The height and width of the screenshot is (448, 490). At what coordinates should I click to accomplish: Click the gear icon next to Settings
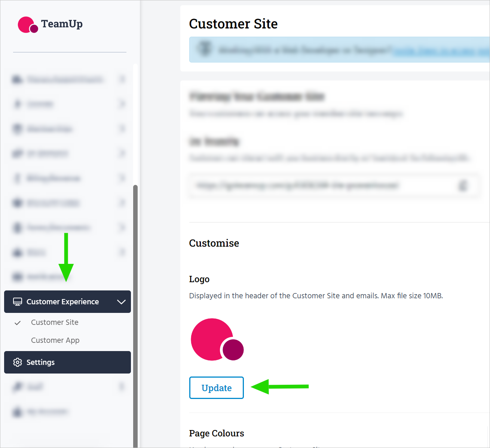point(18,362)
